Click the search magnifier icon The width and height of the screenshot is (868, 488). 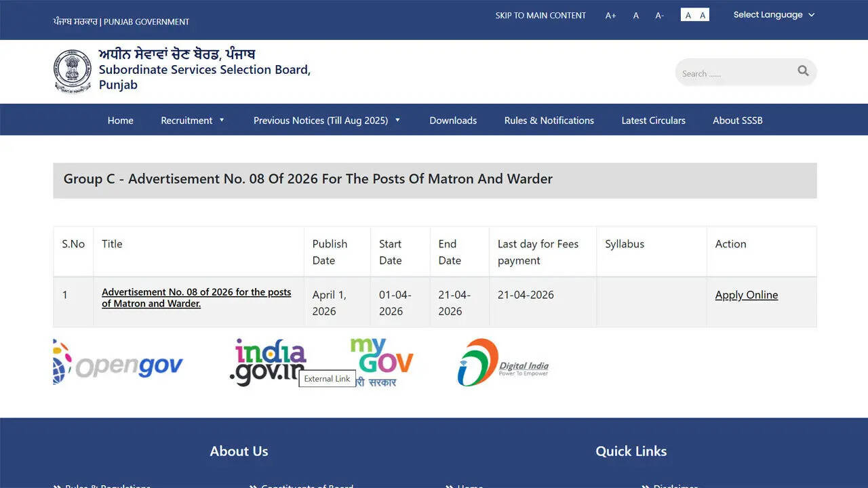tap(803, 71)
